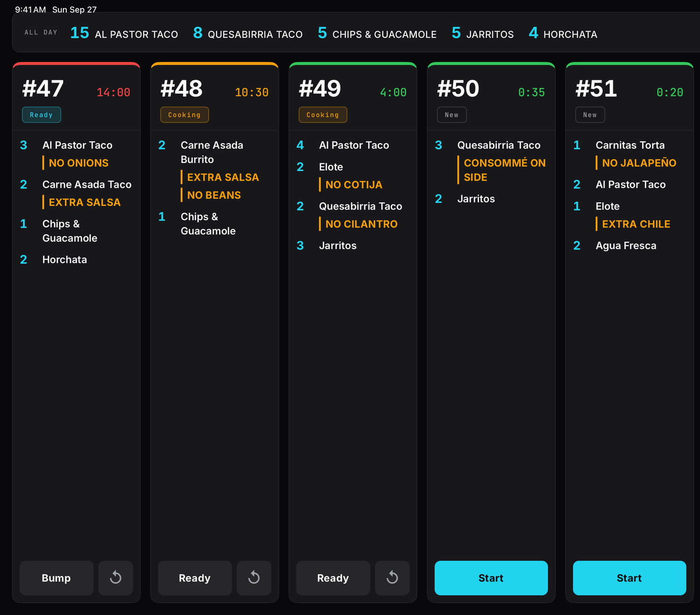Click the recall icon on order #49
This screenshot has height=615, width=700.
(x=392, y=578)
